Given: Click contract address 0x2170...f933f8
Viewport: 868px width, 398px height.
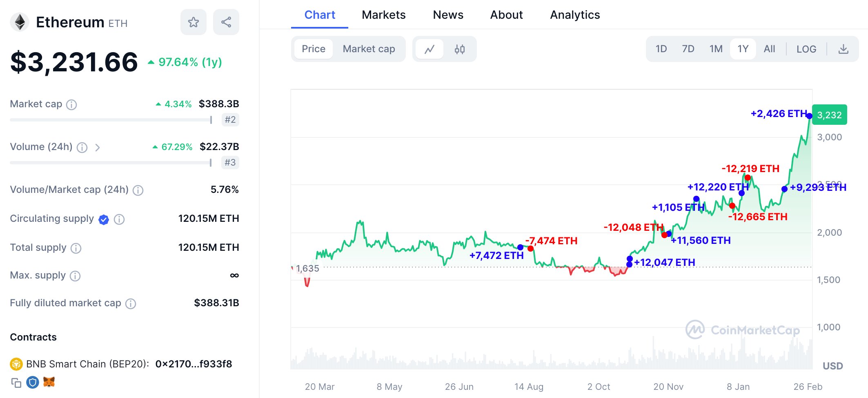Looking at the screenshot, I should (x=194, y=364).
